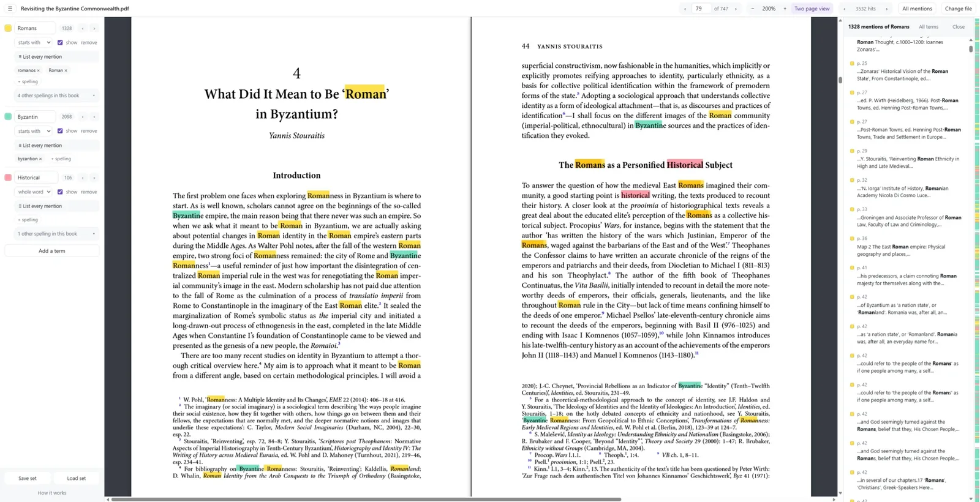The height and width of the screenshot is (502, 980).
Task: Open the hamburger menu next to file name
Action: tap(10, 9)
